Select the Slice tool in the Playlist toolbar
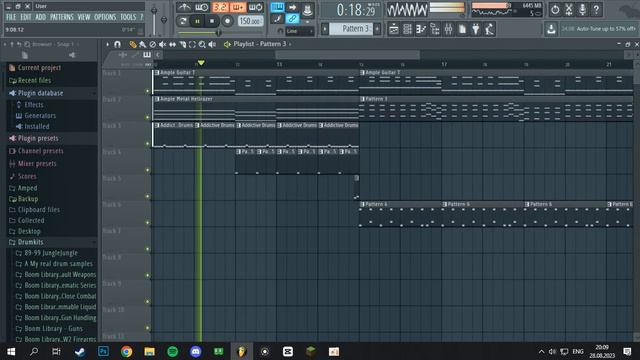 [x=182, y=44]
